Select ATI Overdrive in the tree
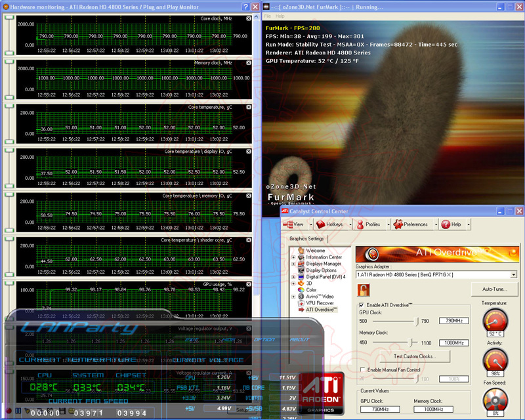This screenshot has height=420, width=525. point(322,310)
